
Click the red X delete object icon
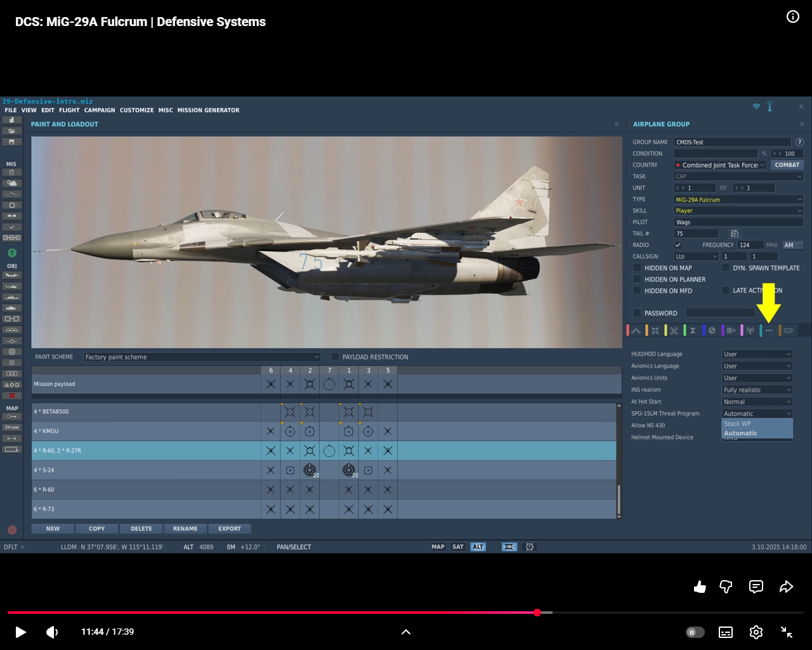(x=11, y=395)
